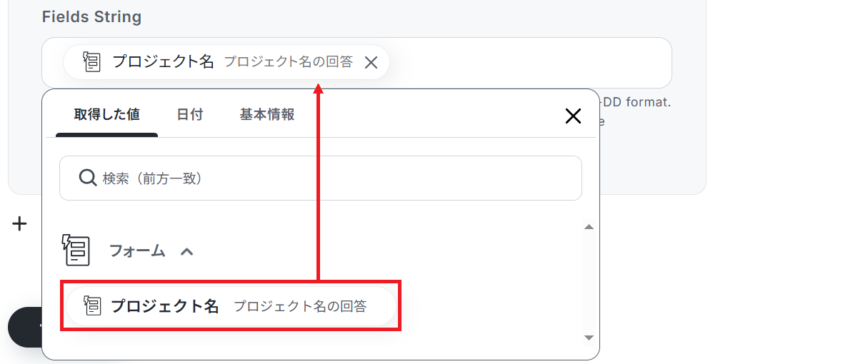Open the 基本情報 tab
Image resolution: width=868 pixels, height=364 pixels.
[267, 115]
